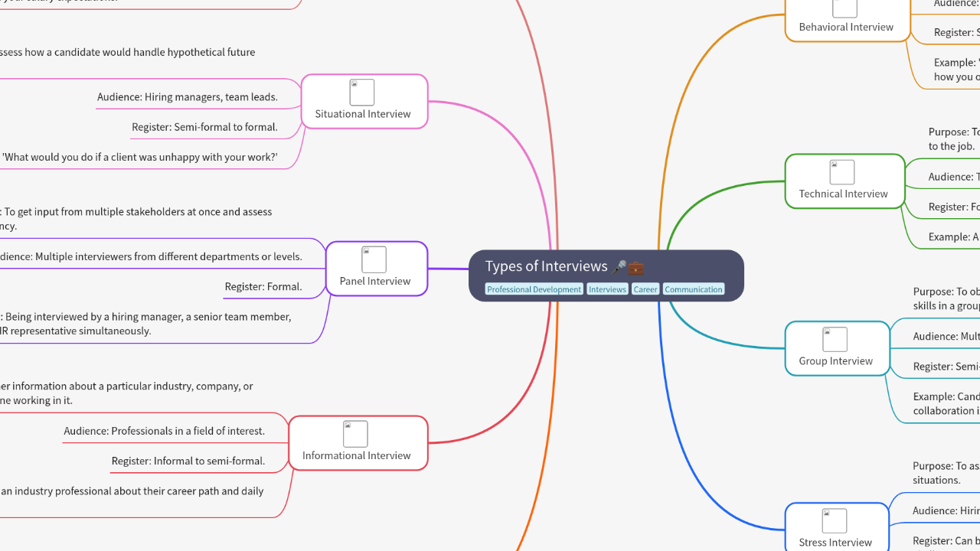This screenshot has height=551, width=980.
Task: Click the 'Register: Formal.' item
Action: coord(263,287)
